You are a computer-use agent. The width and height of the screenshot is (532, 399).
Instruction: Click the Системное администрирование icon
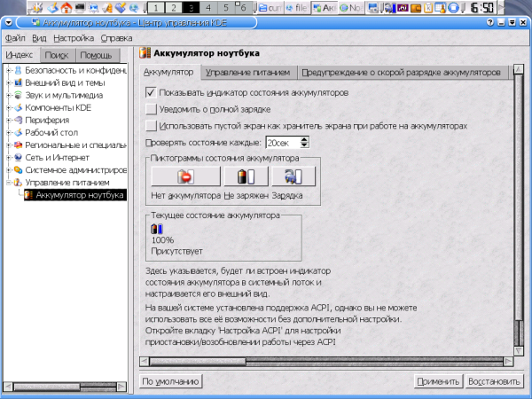[x=18, y=170]
